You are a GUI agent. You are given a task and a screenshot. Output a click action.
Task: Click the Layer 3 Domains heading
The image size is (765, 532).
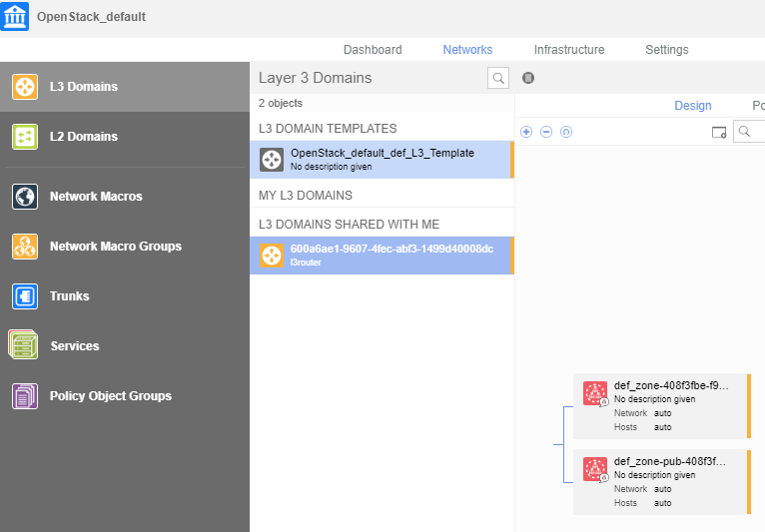316,78
